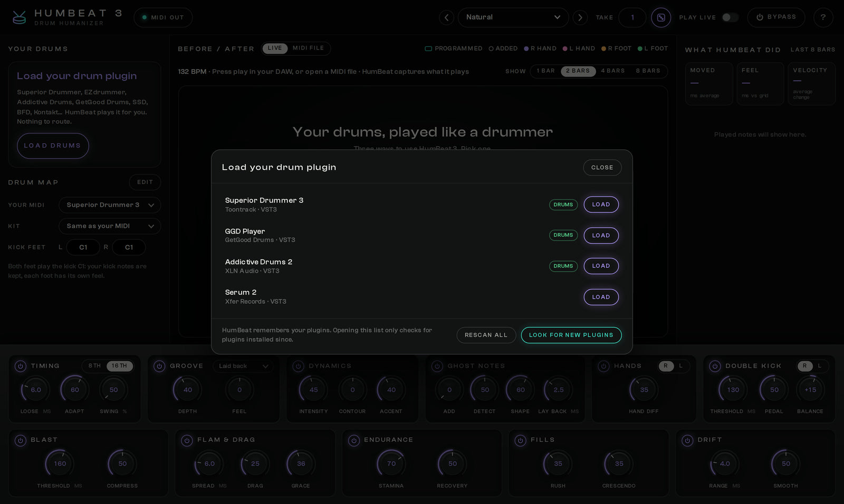Toggle the Blast section power icon
Image resolution: width=844 pixels, height=504 pixels.
(x=20, y=440)
